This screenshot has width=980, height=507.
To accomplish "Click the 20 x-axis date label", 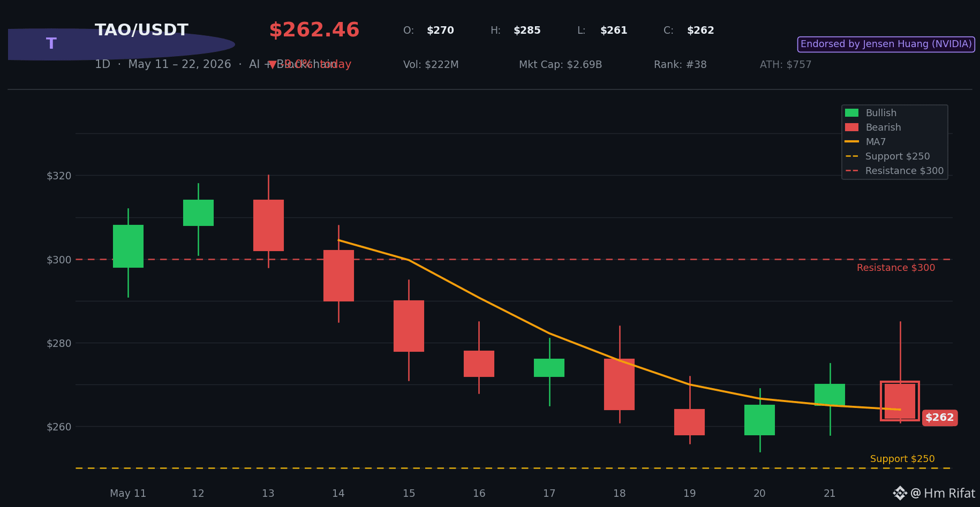I will pos(759,493).
